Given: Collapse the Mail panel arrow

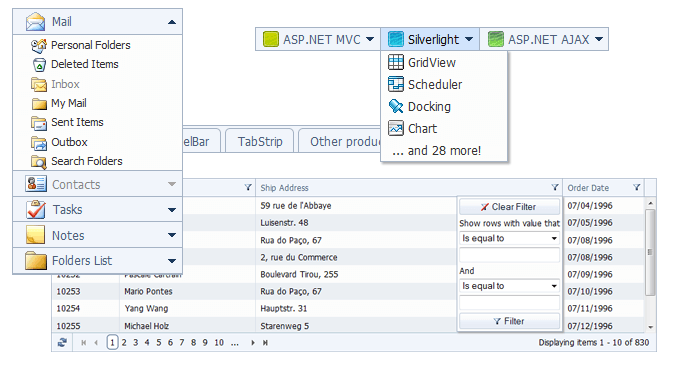Looking at the screenshot, I should pos(172,22).
